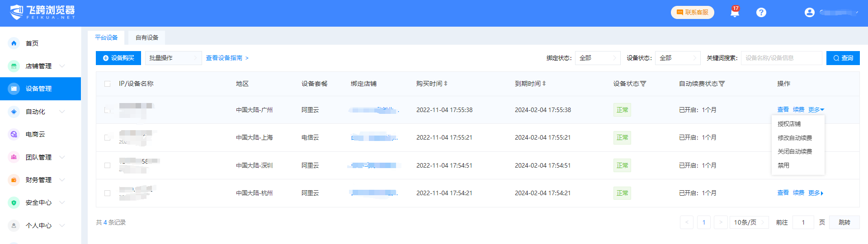Open the notification bell icon
The height and width of the screenshot is (244, 868).
(x=735, y=13)
